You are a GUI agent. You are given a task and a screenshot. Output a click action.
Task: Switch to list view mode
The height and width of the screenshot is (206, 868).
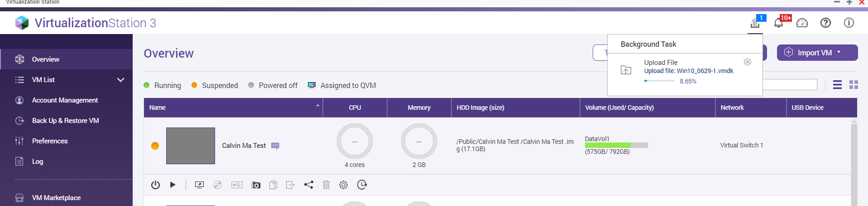(x=837, y=85)
